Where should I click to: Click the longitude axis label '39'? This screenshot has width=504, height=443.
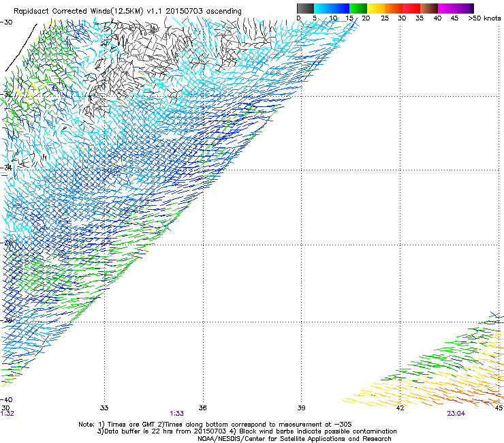[x=301, y=408]
